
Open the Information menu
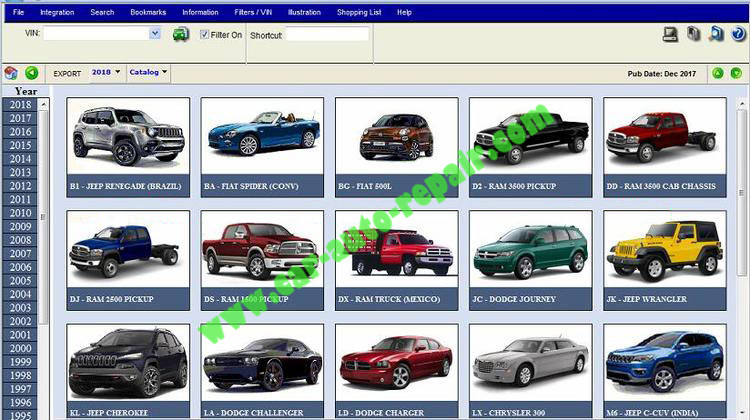(200, 12)
